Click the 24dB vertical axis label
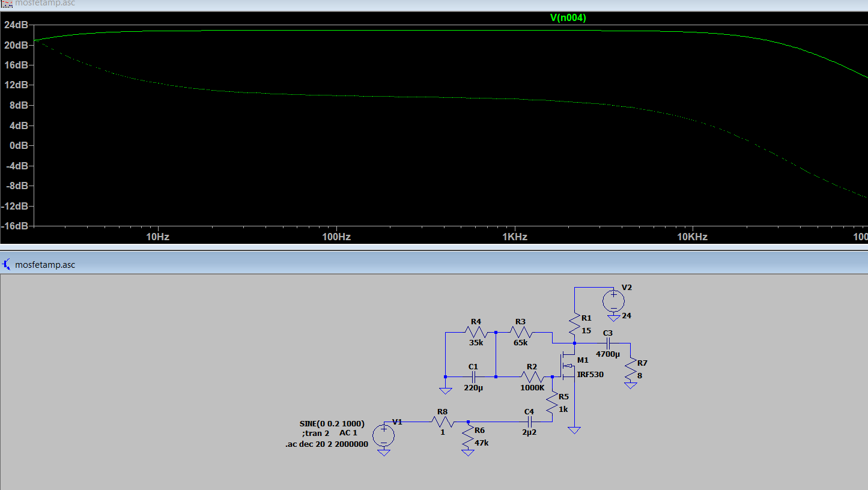The image size is (868, 490). (16, 25)
